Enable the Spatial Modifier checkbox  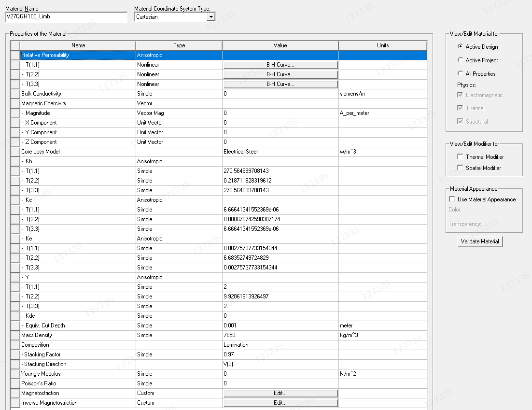(x=460, y=168)
